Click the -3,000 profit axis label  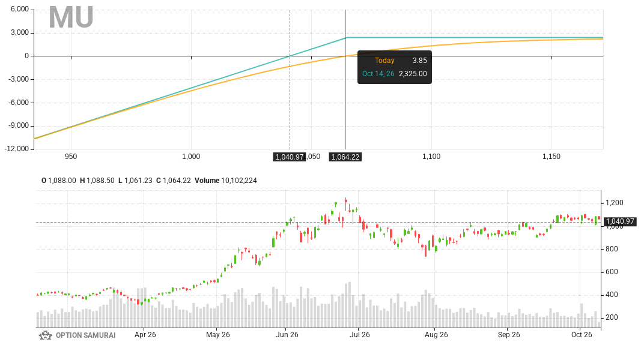(x=19, y=79)
